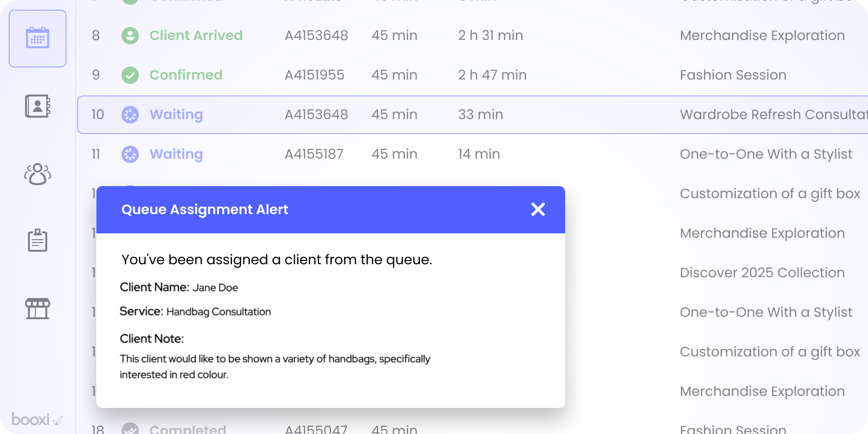Open the contacts address book icon
The image size is (868, 434).
click(x=38, y=106)
